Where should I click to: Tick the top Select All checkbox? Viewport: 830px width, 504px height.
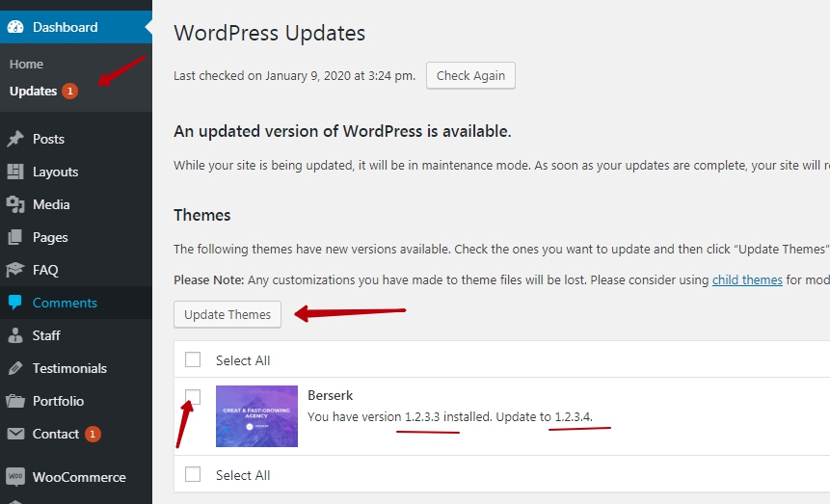pyautogui.click(x=193, y=359)
